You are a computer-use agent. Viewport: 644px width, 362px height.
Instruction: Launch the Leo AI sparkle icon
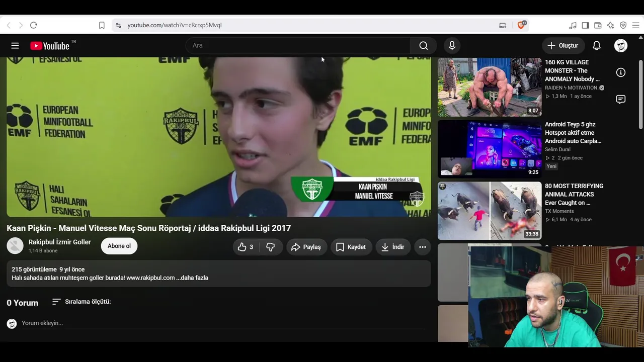coord(611,25)
